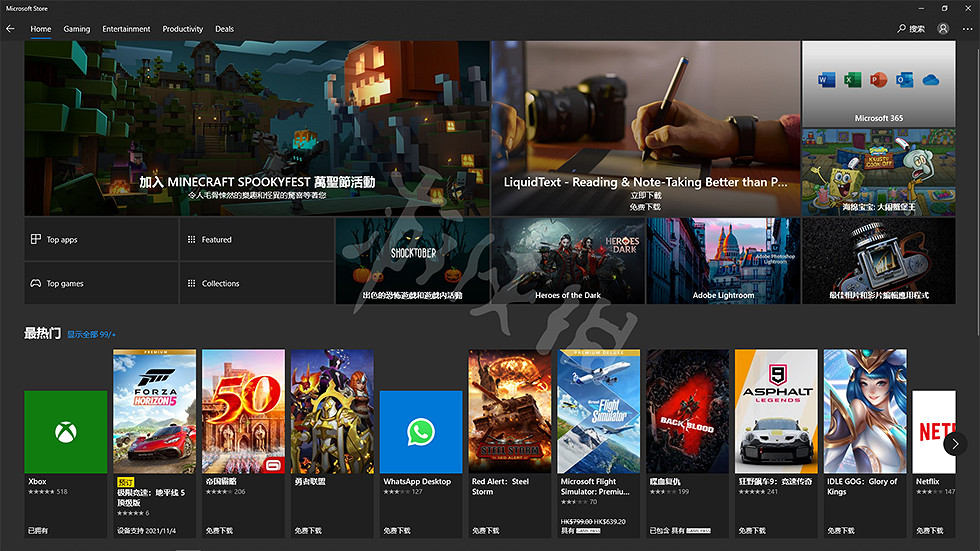Open Top apps category button
Image resolution: width=980 pixels, height=551 pixels.
(101, 240)
